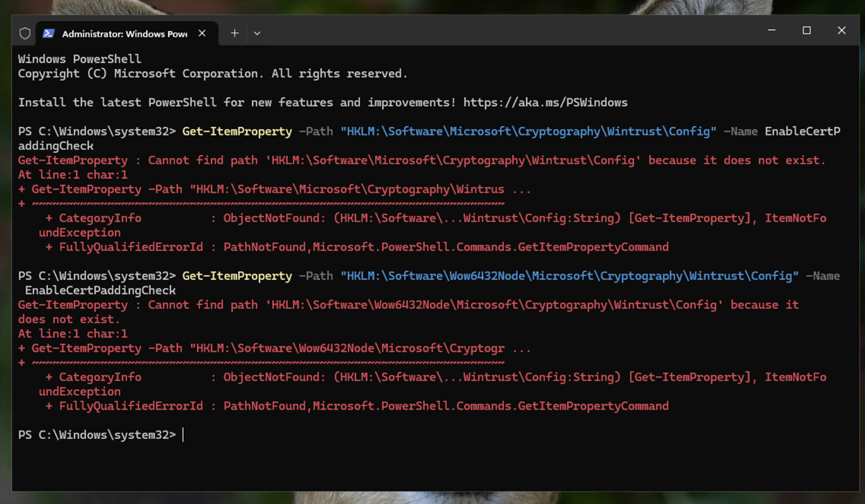This screenshot has width=865, height=504.
Task: Close the terminal window
Action: tap(842, 30)
